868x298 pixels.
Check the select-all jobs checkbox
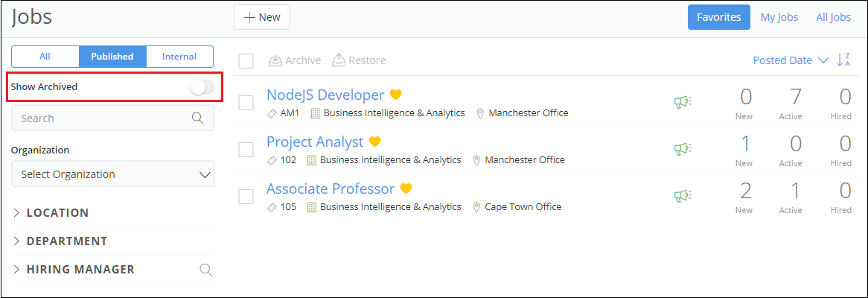coord(246,61)
